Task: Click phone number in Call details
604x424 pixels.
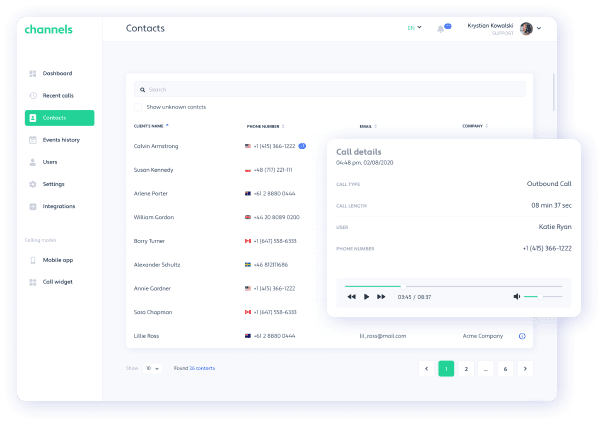Action: coord(547,248)
